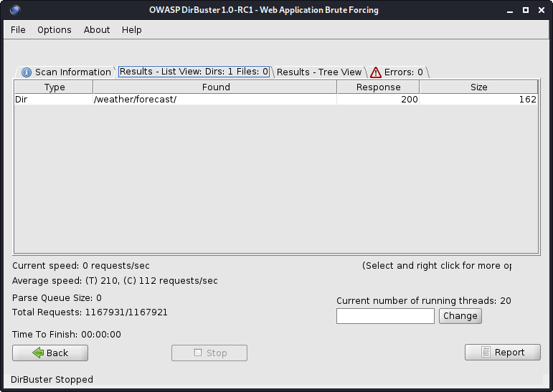
Task: Click the red warning triangle on Errors tab
Action: [x=376, y=72]
